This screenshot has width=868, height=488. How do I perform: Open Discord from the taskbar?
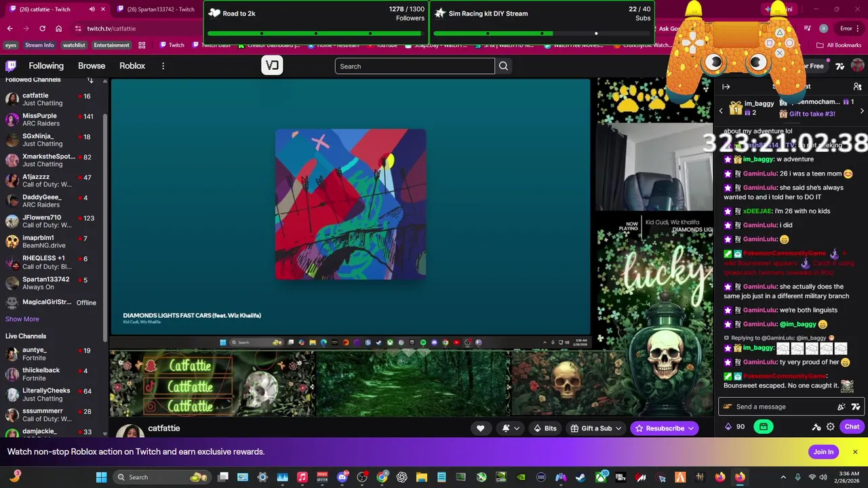(x=342, y=477)
